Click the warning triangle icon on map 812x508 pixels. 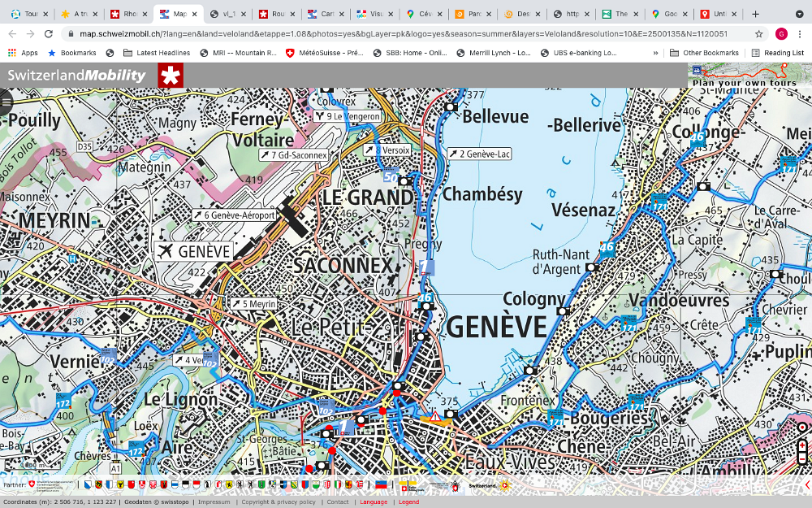435,416
